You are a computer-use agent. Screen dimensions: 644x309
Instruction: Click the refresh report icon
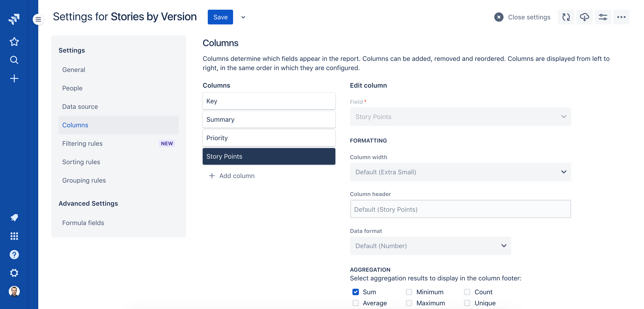pyautogui.click(x=566, y=17)
